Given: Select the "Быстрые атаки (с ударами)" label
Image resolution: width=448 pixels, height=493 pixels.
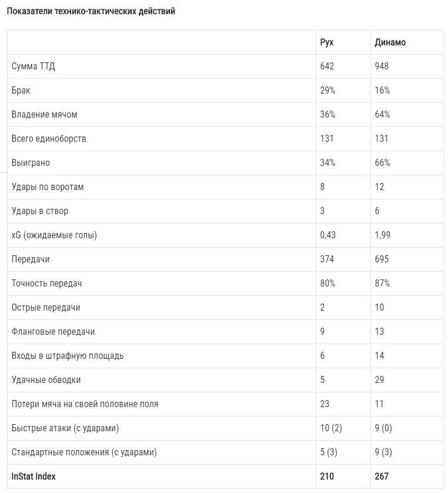Looking at the screenshot, I should pyautogui.click(x=65, y=428).
